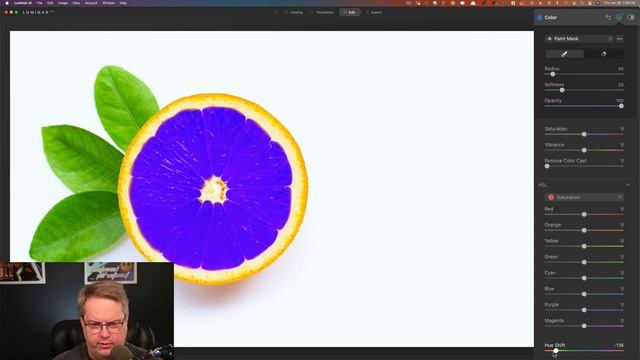The height and width of the screenshot is (360, 640).
Task: Click the purple orange slice in the canvas
Action: tap(212, 188)
